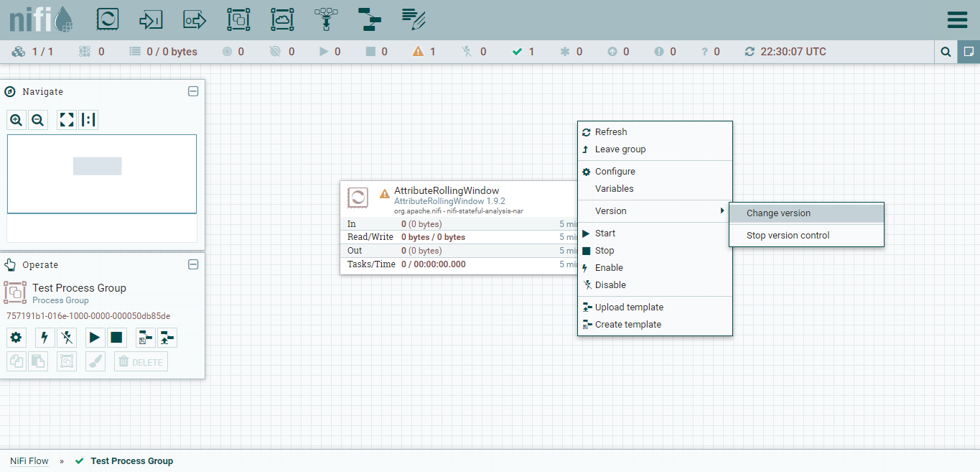Select the Funnel toolbar icon

coord(326,19)
